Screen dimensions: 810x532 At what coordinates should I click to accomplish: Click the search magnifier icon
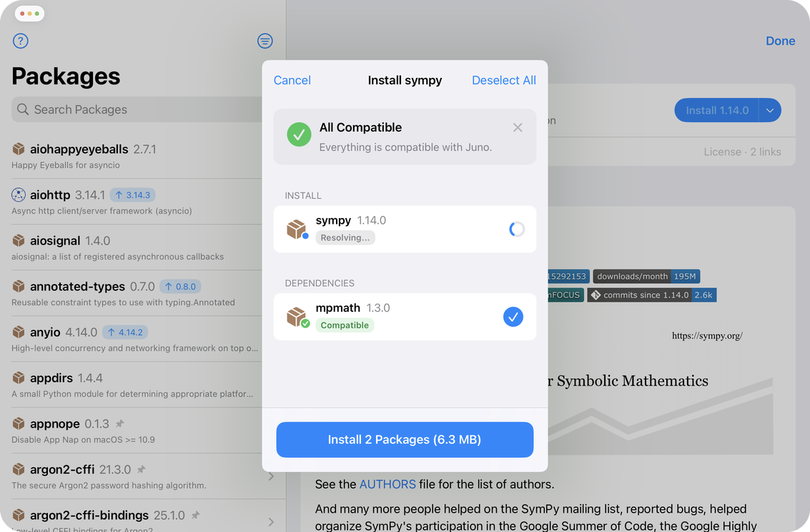(23, 109)
